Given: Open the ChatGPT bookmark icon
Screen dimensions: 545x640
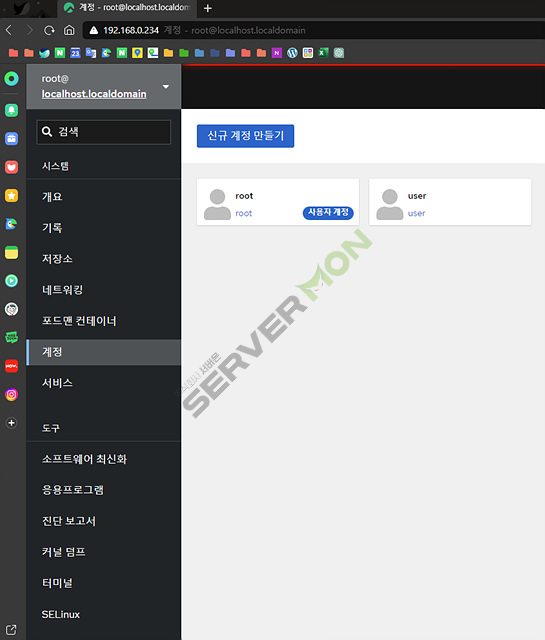Looking at the screenshot, I should point(339,53).
